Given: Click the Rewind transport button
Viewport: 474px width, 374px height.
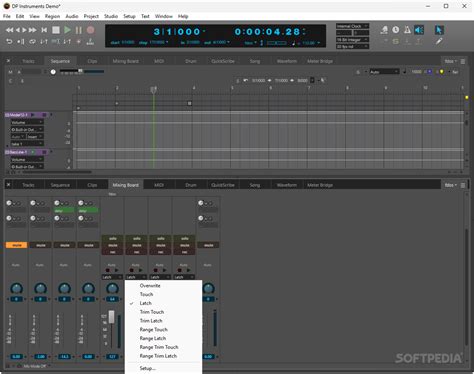Looking at the screenshot, I should coord(9,30).
